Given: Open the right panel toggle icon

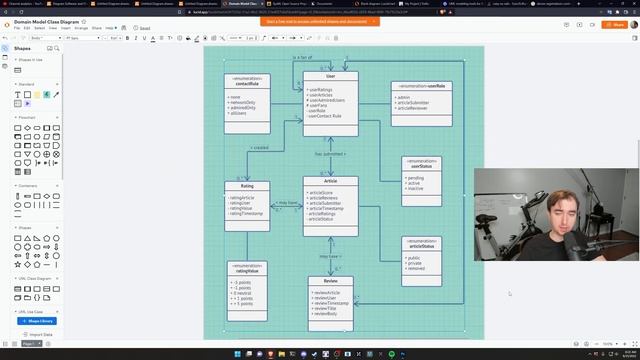Looking at the screenshot, I should tap(635, 38).
